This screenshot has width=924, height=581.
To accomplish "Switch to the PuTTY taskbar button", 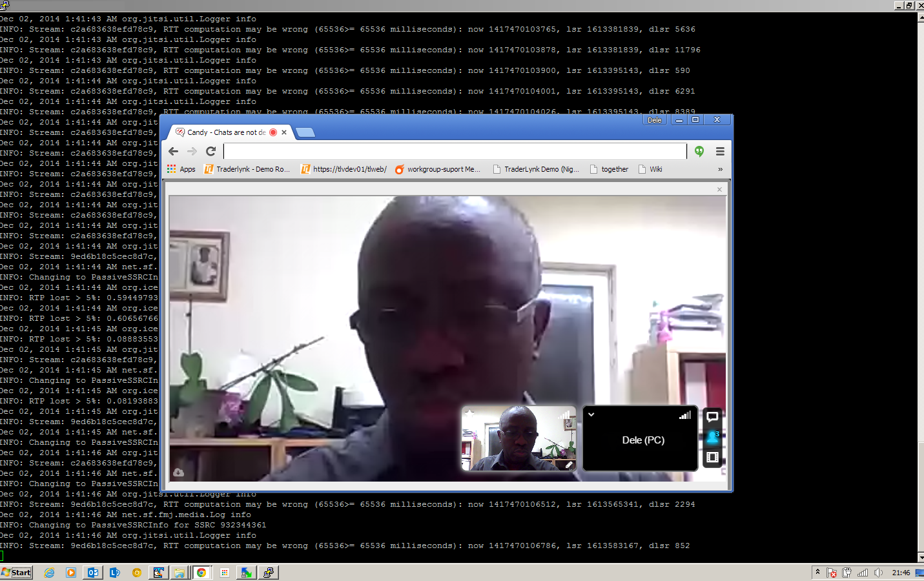I will pyautogui.click(x=268, y=573).
